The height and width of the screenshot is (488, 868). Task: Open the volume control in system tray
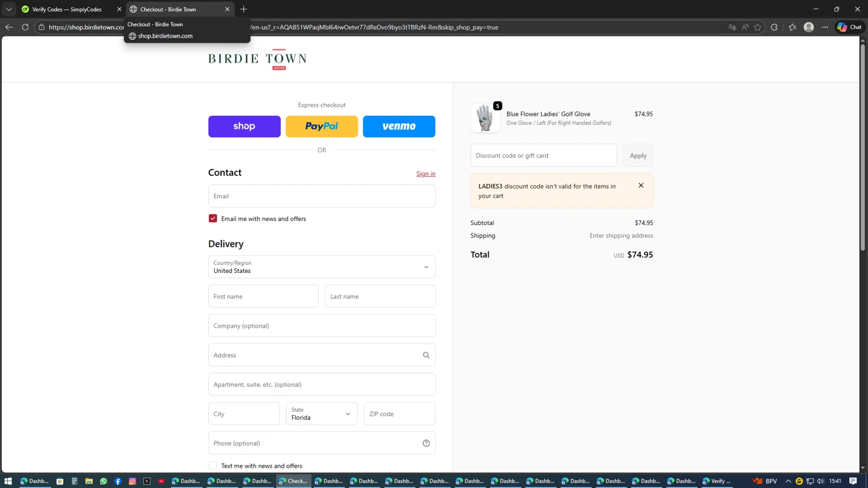click(821, 481)
